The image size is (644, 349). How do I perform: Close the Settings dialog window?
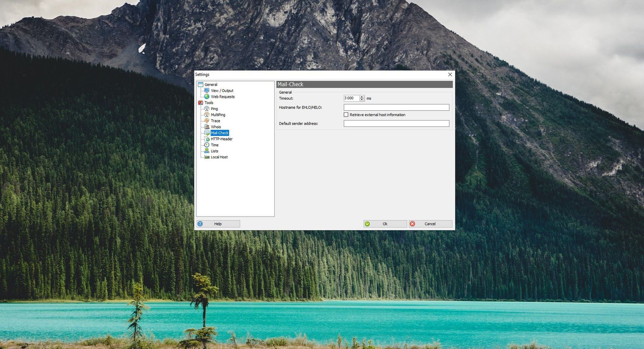450,75
